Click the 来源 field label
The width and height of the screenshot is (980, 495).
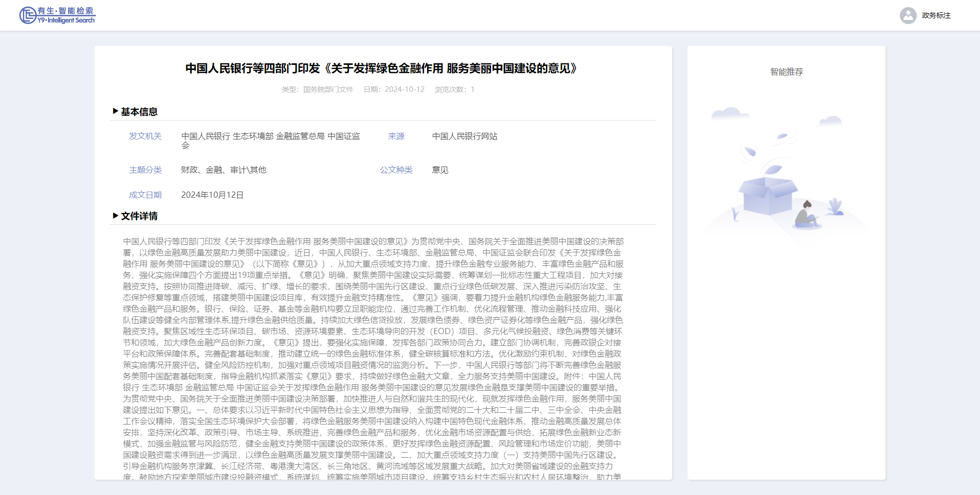tap(396, 136)
